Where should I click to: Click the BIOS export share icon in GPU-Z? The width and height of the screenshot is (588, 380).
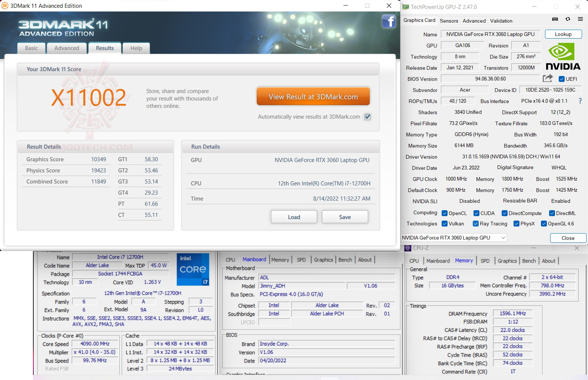tap(548, 78)
